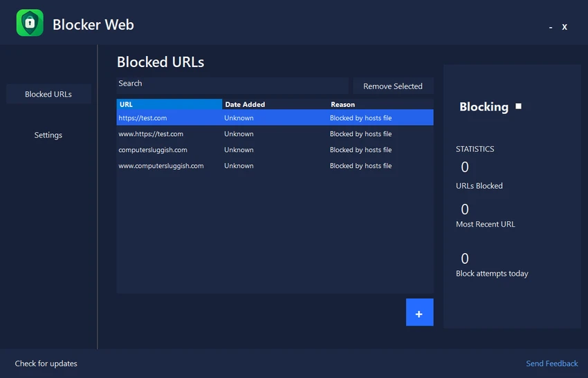The image size is (588, 378).
Task: Click the Remove Selected button
Action: (x=393, y=86)
